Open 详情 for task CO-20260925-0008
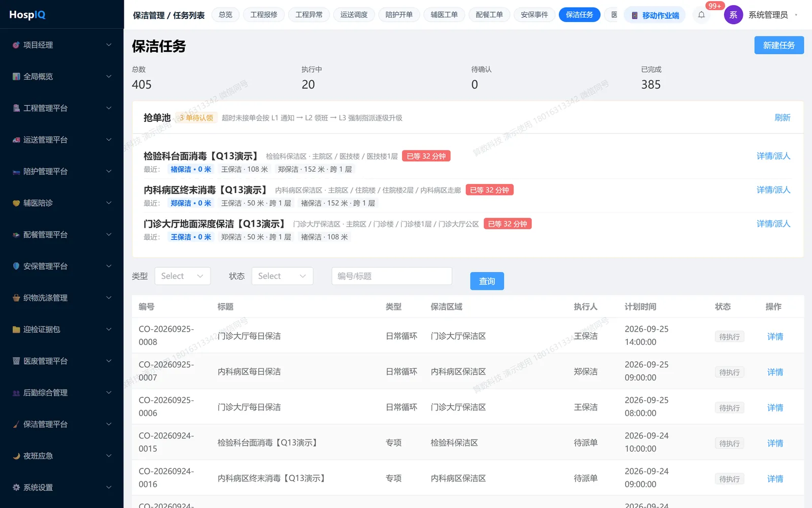The height and width of the screenshot is (508, 812). click(x=775, y=336)
